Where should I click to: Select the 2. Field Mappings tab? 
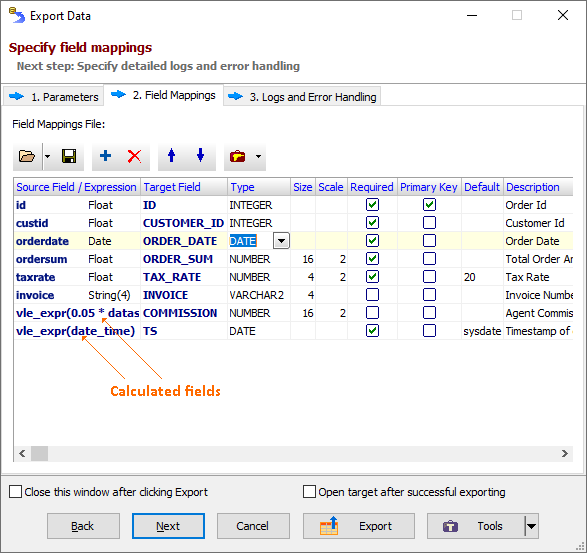[x=163, y=95]
